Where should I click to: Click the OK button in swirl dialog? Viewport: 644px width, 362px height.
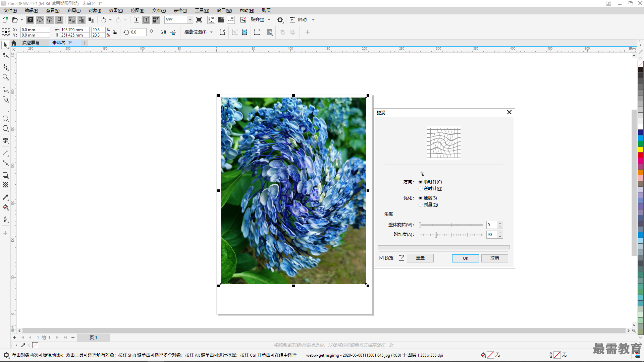[x=465, y=258]
